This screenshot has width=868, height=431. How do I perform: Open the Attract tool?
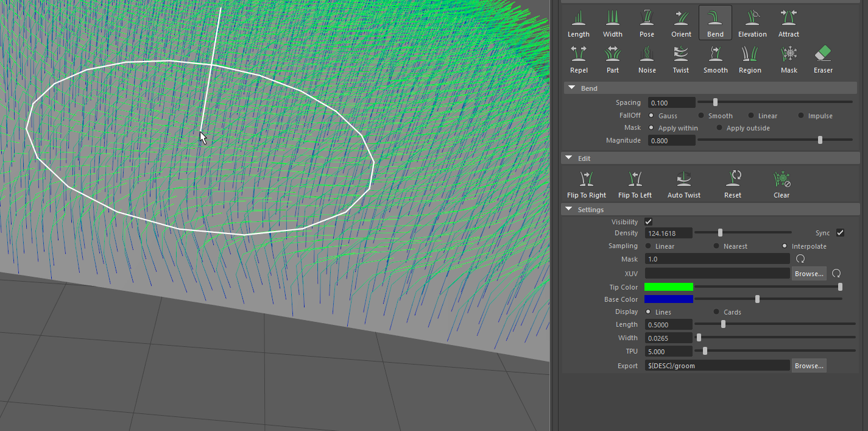click(x=788, y=23)
